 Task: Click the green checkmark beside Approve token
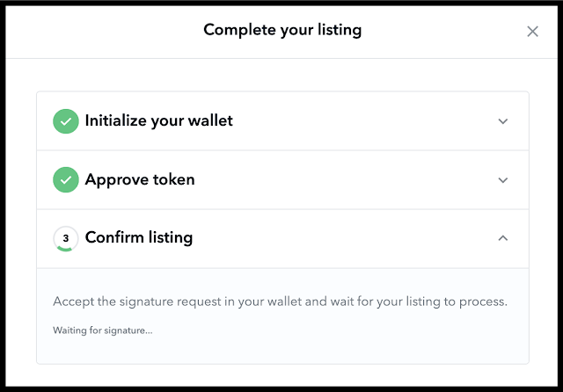tap(65, 180)
